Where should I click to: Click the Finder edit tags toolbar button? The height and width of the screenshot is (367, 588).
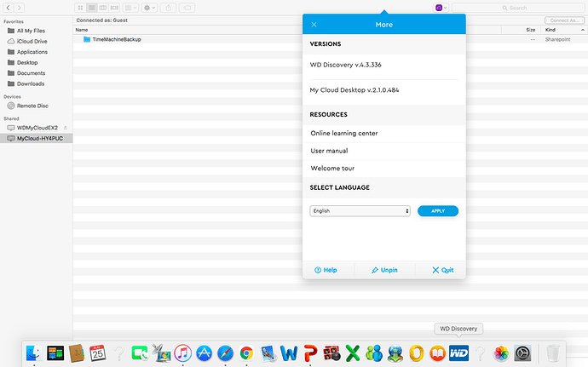click(187, 8)
